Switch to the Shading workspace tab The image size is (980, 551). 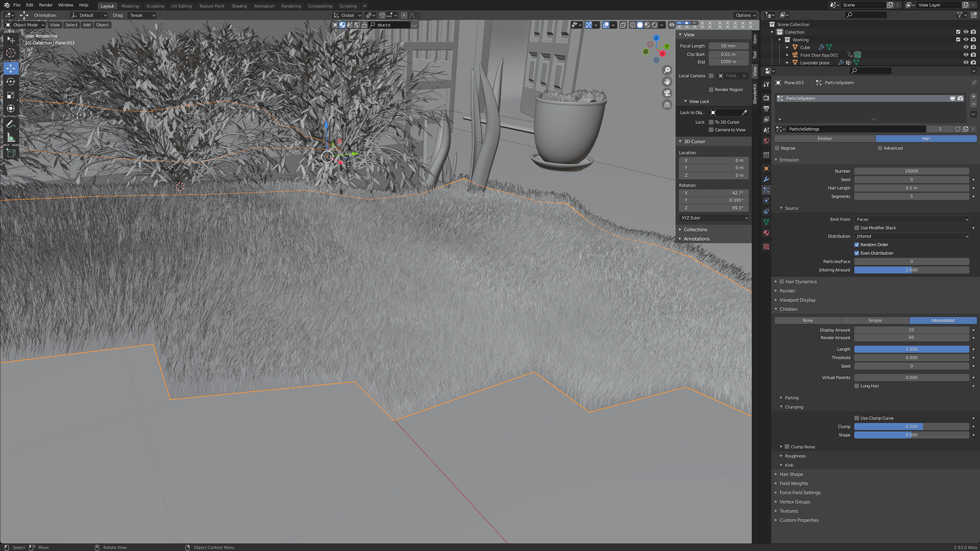click(239, 6)
